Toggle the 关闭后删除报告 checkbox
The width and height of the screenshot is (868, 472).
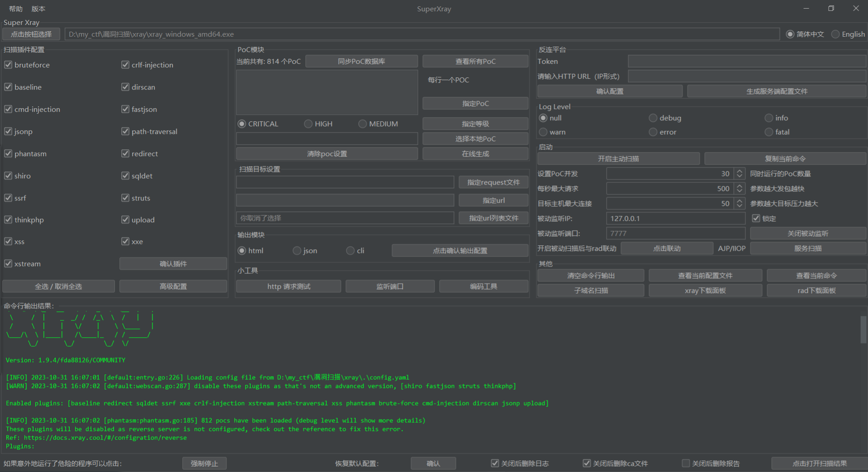pyautogui.click(x=686, y=463)
